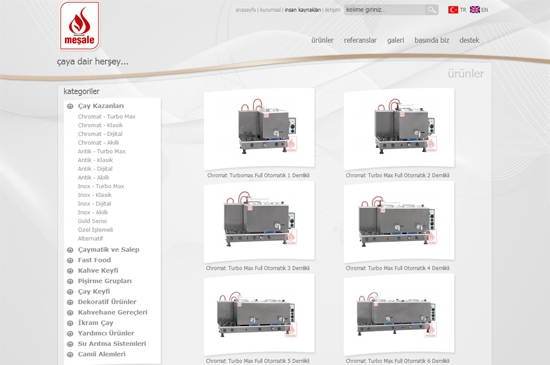This screenshot has height=365, width=550.
Task: Click caption 'Chromat Turbo Max Full Otomatik 2 Demlikli'
Action: click(397, 175)
